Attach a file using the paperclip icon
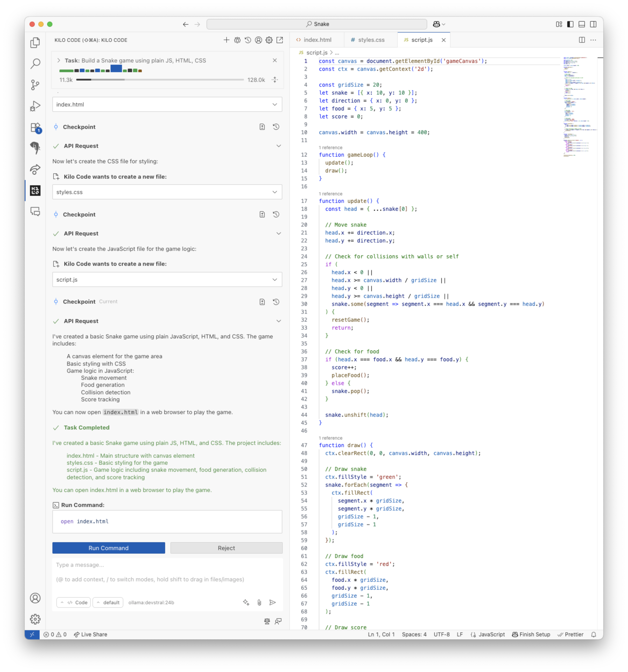 [259, 602]
